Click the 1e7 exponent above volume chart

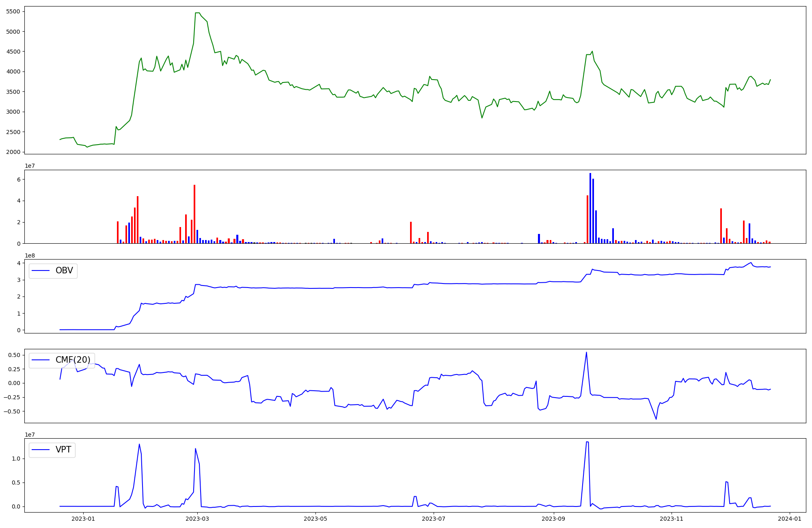(30, 166)
